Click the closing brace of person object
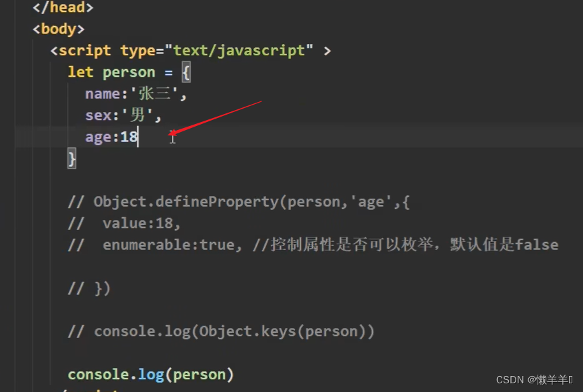 (x=72, y=159)
